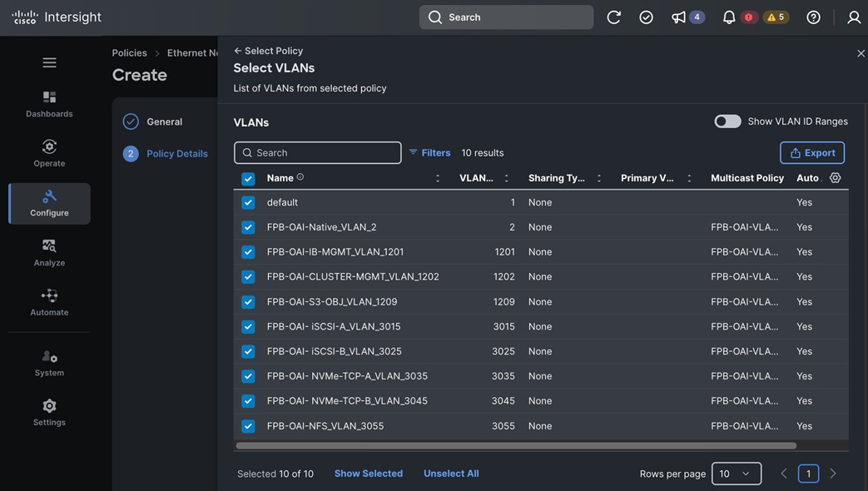The image size is (868, 491).
Task: Click the task status checkmark circle icon
Action: click(646, 17)
